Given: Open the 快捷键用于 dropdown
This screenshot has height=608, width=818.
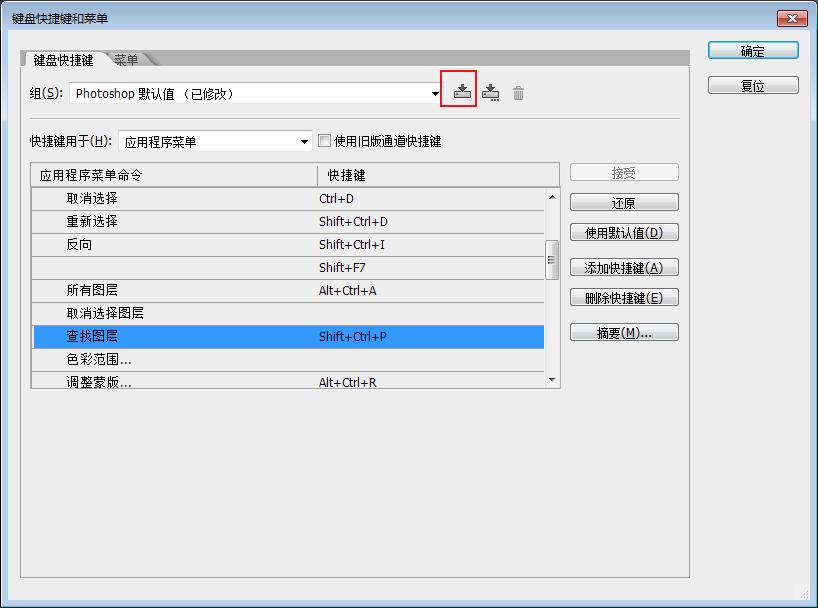Looking at the screenshot, I should 306,140.
